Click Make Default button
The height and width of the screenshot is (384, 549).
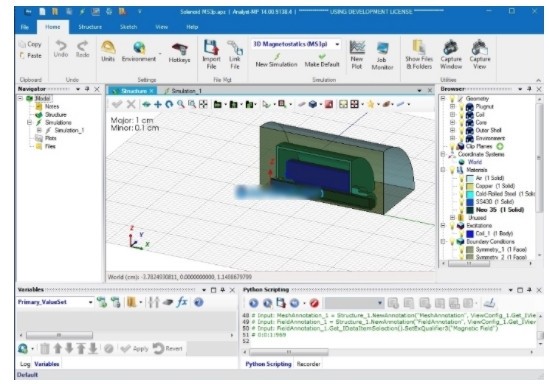pyautogui.click(x=322, y=61)
